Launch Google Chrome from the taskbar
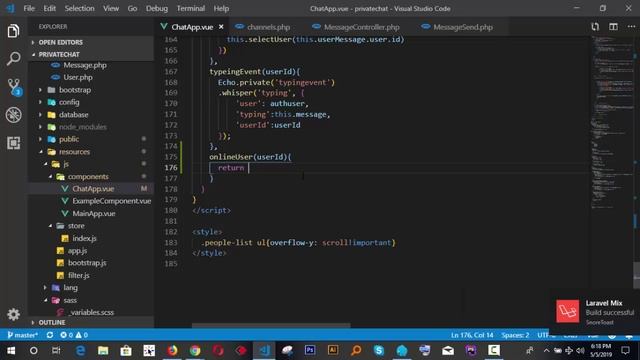The width and height of the screenshot is (640, 360). click(x=195, y=351)
